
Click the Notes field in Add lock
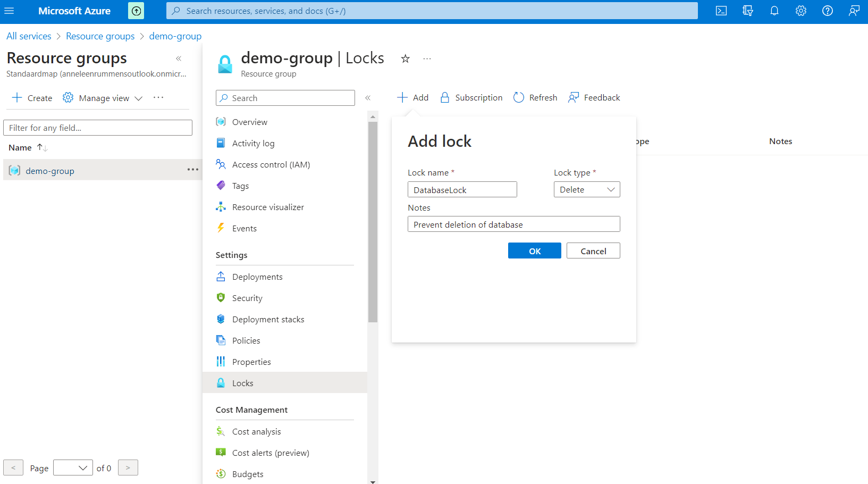[514, 224]
